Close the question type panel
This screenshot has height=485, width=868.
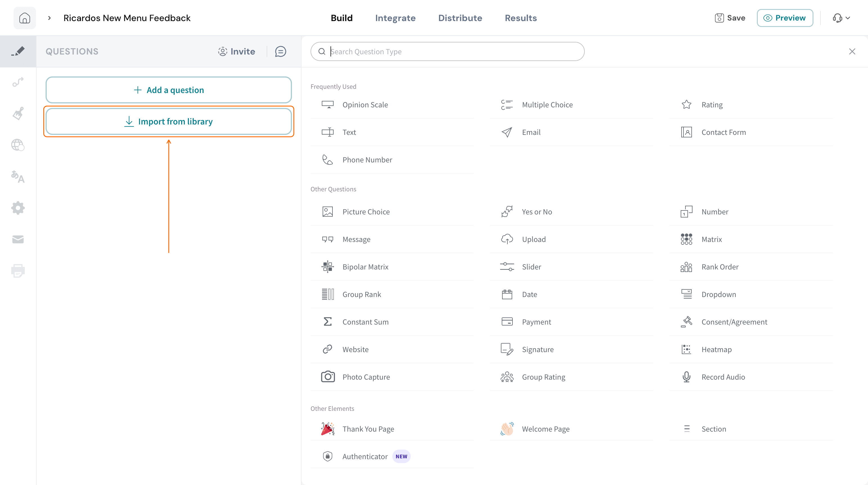[852, 51]
